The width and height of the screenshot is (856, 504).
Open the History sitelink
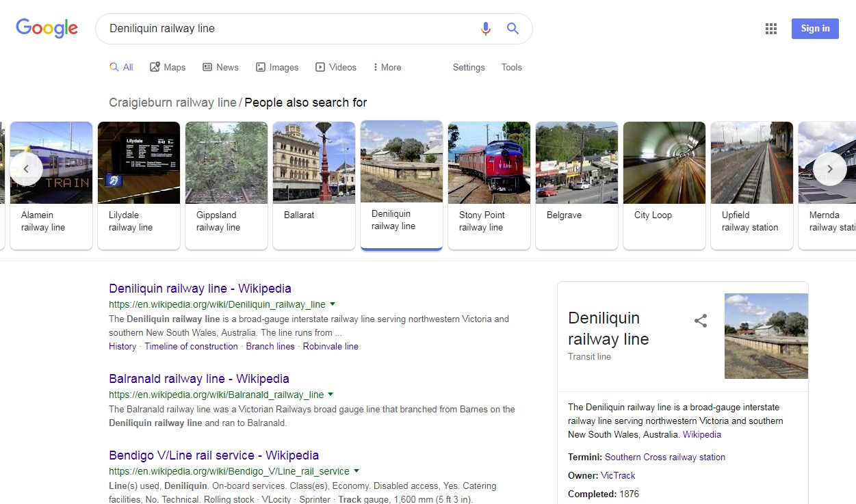(x=122, y=347)
